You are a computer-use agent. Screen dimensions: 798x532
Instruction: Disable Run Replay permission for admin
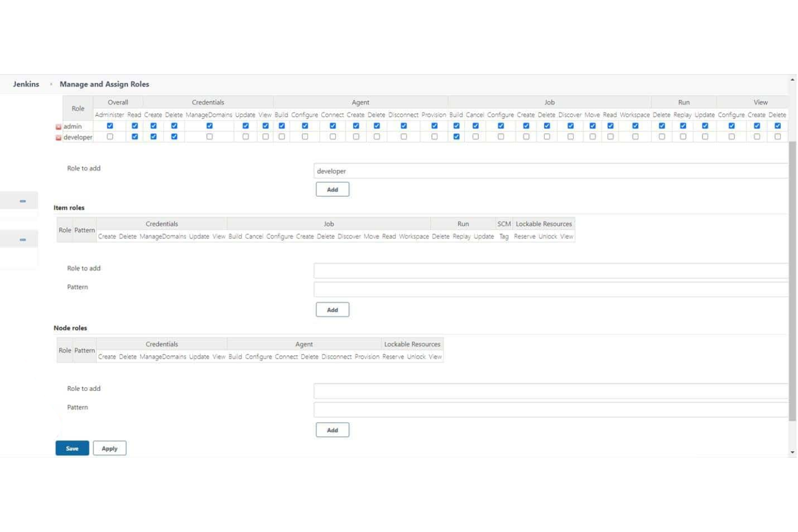tap(683, 126)
